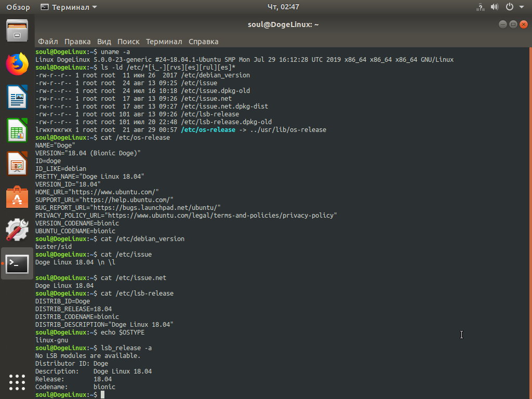
Task: Click the 'Distributor ID: Doge' line
Action: [72, 364]
